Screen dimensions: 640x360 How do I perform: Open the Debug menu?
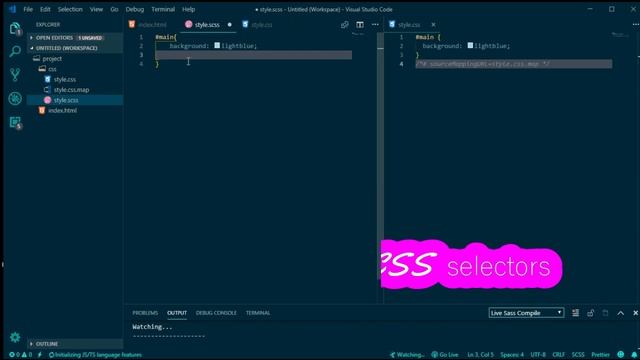(x=135, y=9)
